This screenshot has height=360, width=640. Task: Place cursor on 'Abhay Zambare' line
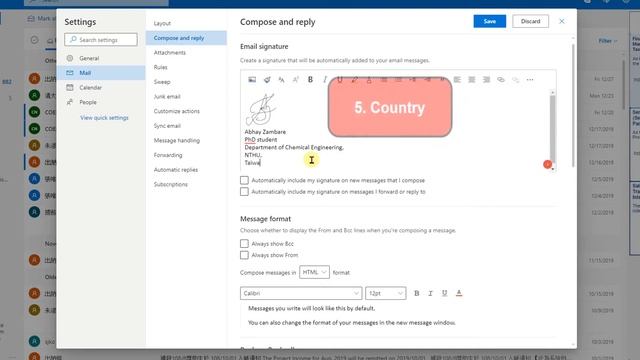(265, 132)
